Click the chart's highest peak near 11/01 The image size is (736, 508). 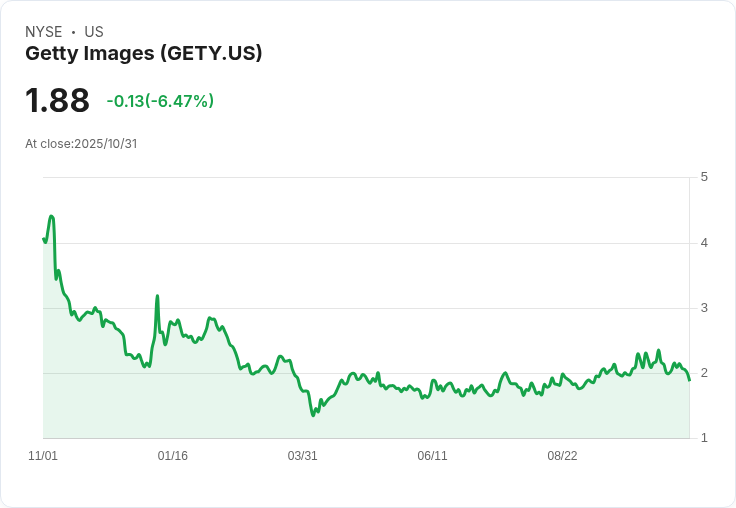51,216
